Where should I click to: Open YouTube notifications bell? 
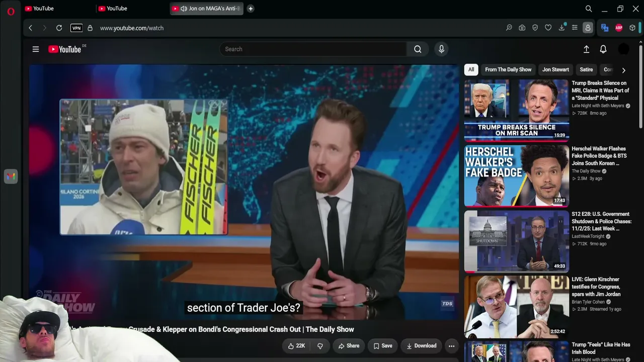[603, 49]
